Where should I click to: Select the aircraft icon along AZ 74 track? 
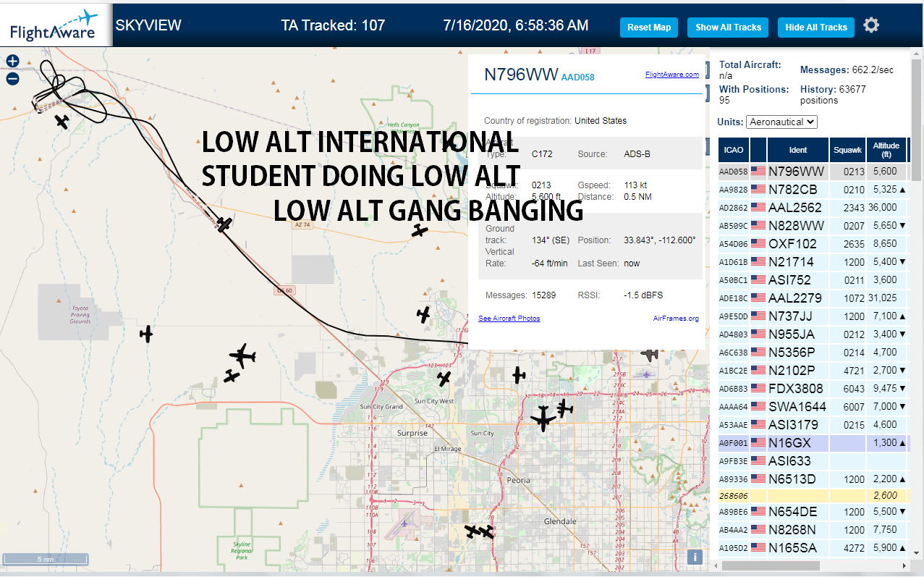pos(225,225)
